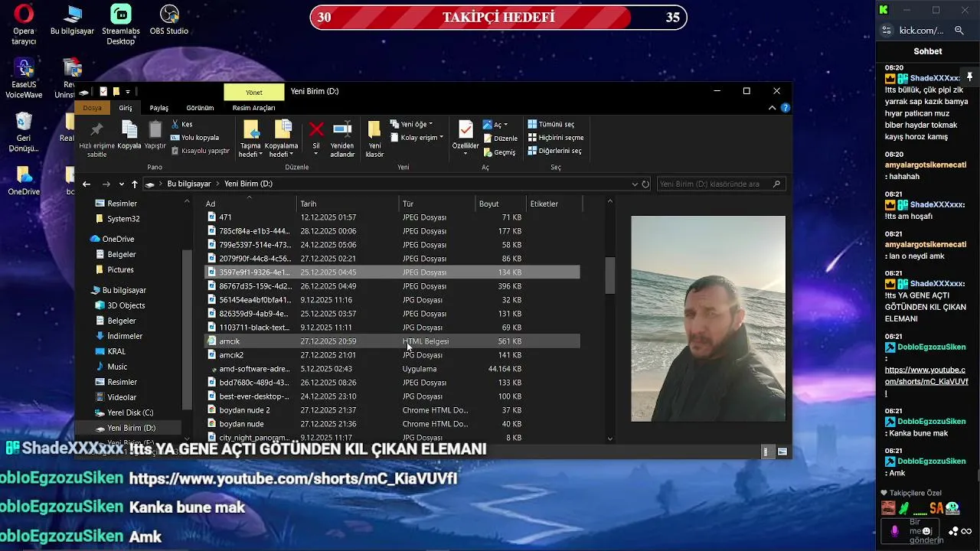Open explorer help question mark icon
Image resolution: width=980 pixels, height=551 pixels.
click(x=786, y=108)
